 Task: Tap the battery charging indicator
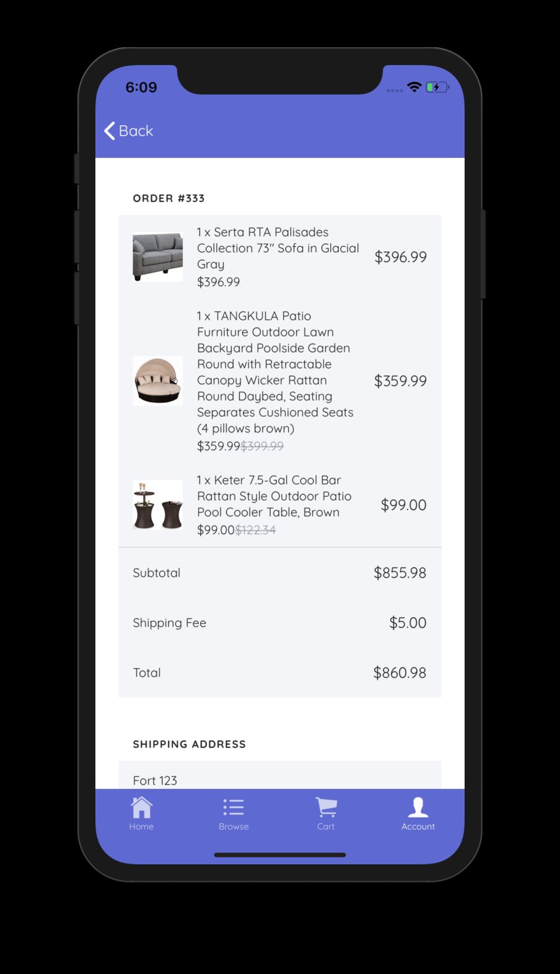[437, 87]
